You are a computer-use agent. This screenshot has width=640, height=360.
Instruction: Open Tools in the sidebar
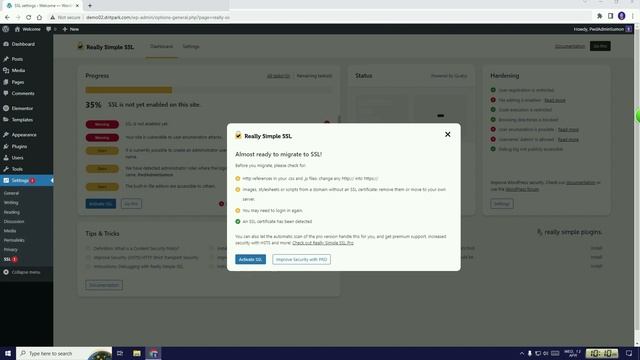coord(17,169)
